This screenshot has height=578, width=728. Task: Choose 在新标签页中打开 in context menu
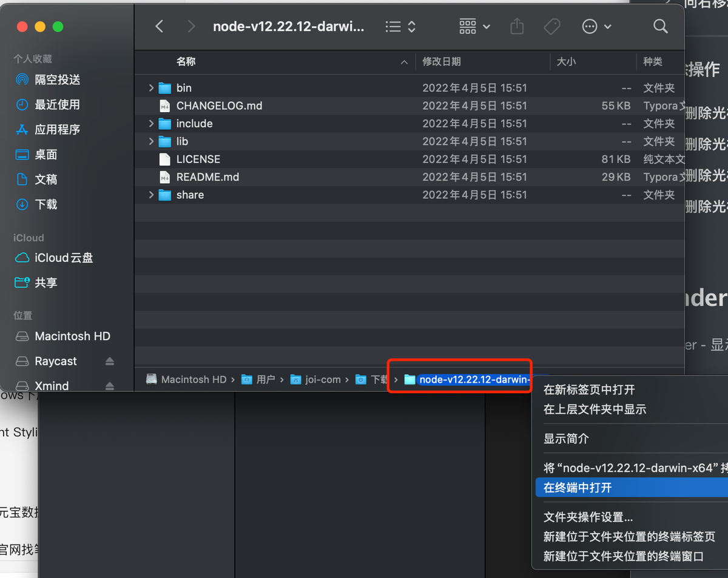click(588, 390)
